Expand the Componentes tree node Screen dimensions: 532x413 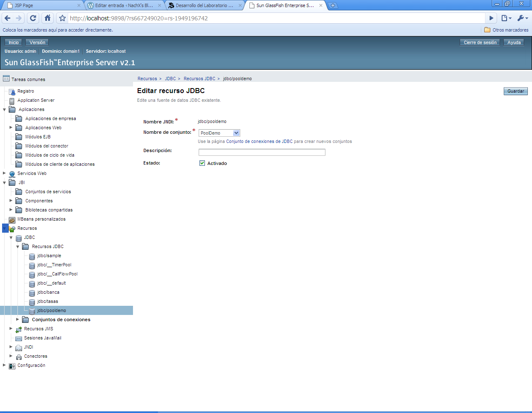pos(11,201)
